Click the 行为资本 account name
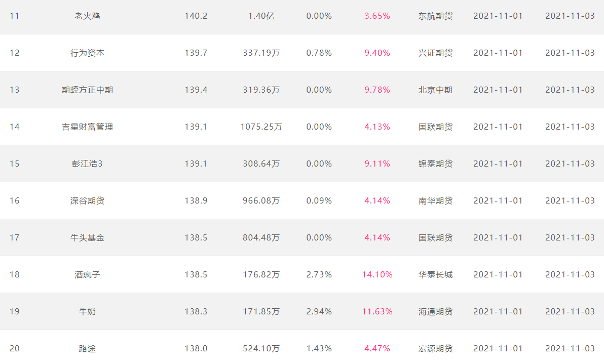Screen dimensions: 604x364 click(87, 53)
